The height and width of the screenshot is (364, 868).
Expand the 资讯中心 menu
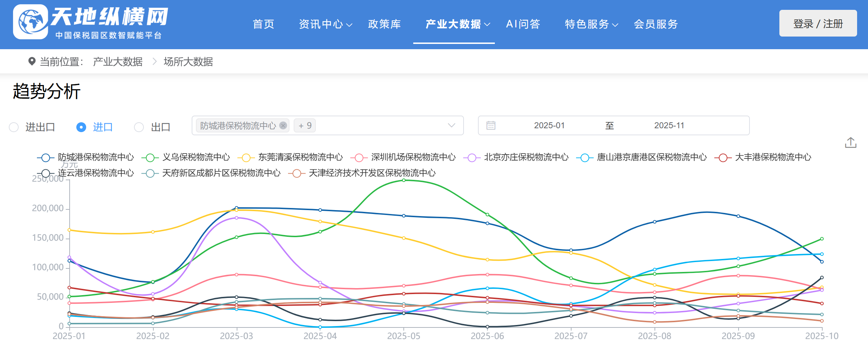click(x=325, y=24)
